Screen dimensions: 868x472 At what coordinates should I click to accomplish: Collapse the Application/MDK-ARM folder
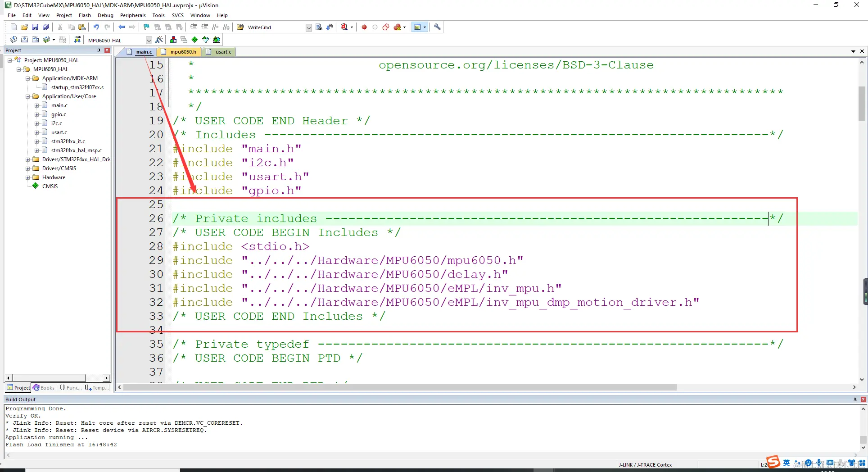(27, 78)
